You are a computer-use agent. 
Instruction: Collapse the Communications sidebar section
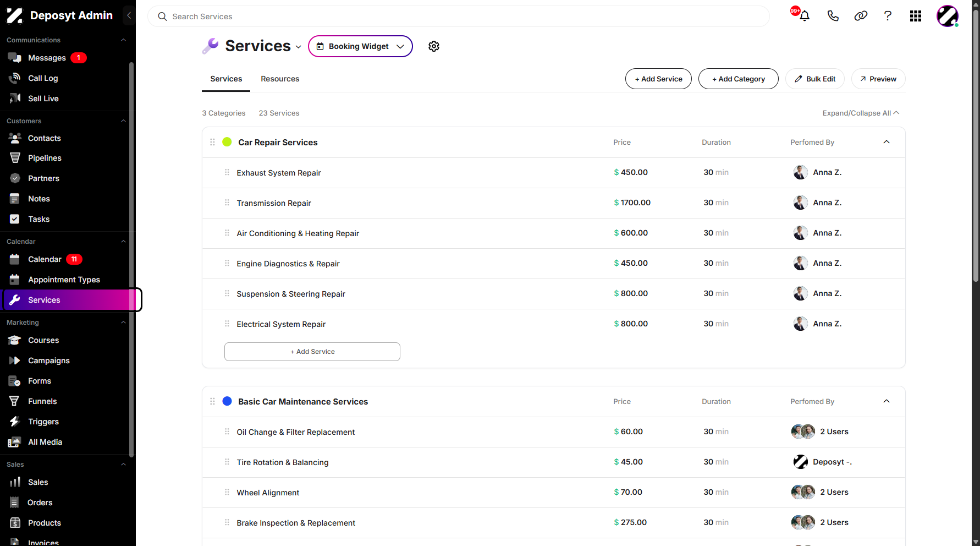(123, 40)
